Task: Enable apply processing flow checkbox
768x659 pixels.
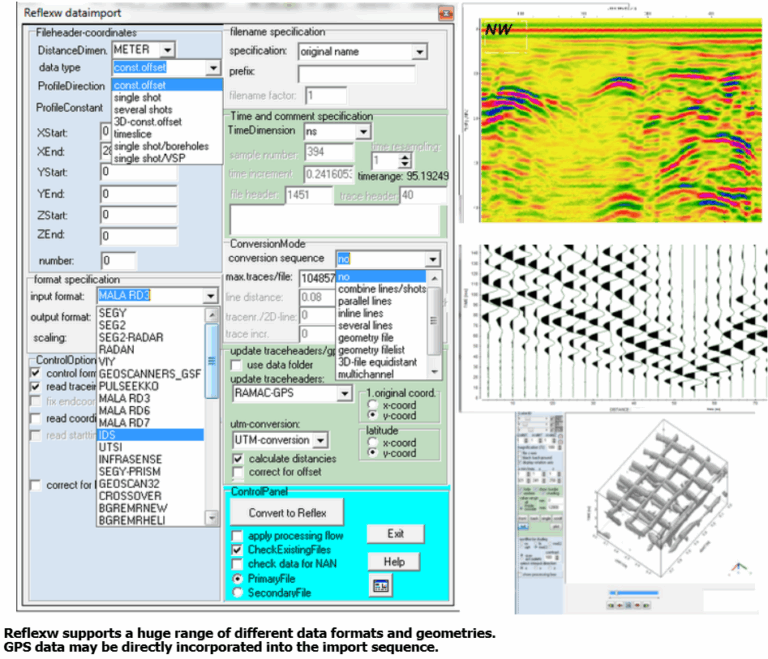Action: point(237,536)
